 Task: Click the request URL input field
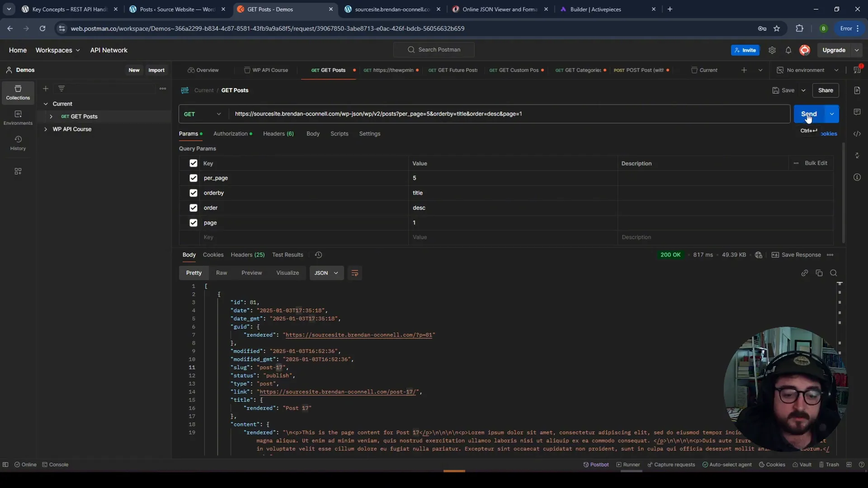click(509, 114)
